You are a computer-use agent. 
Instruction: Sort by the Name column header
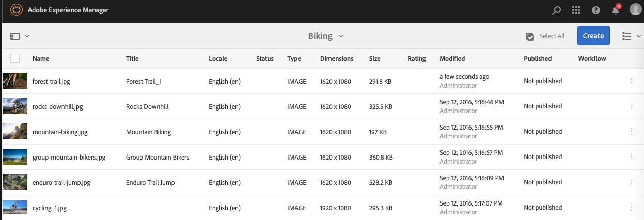(41, 59)
